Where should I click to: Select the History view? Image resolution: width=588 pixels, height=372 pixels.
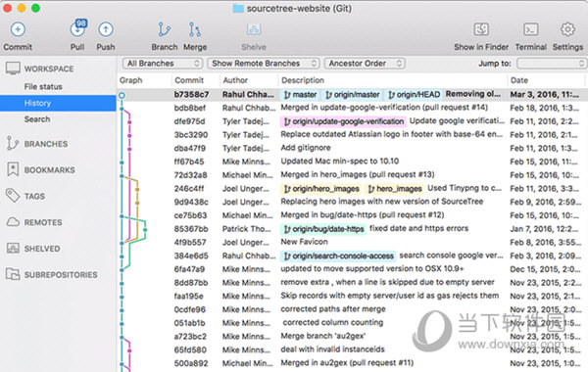point(58,103)
